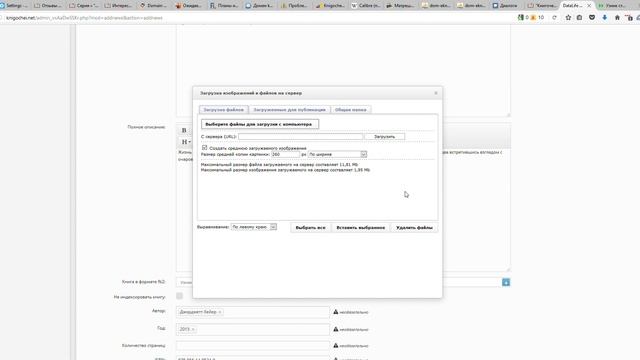Click the medium copy size field (260)
640x360 pixels.
click(285, 155)
